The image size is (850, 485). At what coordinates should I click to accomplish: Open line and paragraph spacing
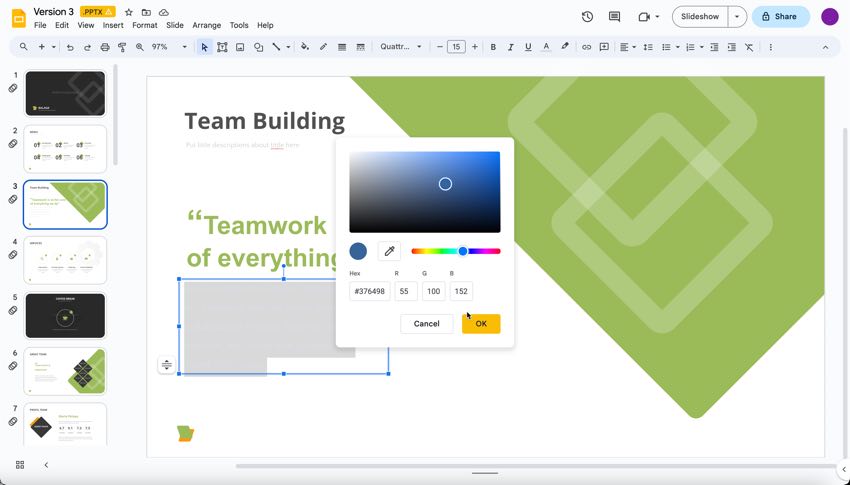tap(648, 47)
